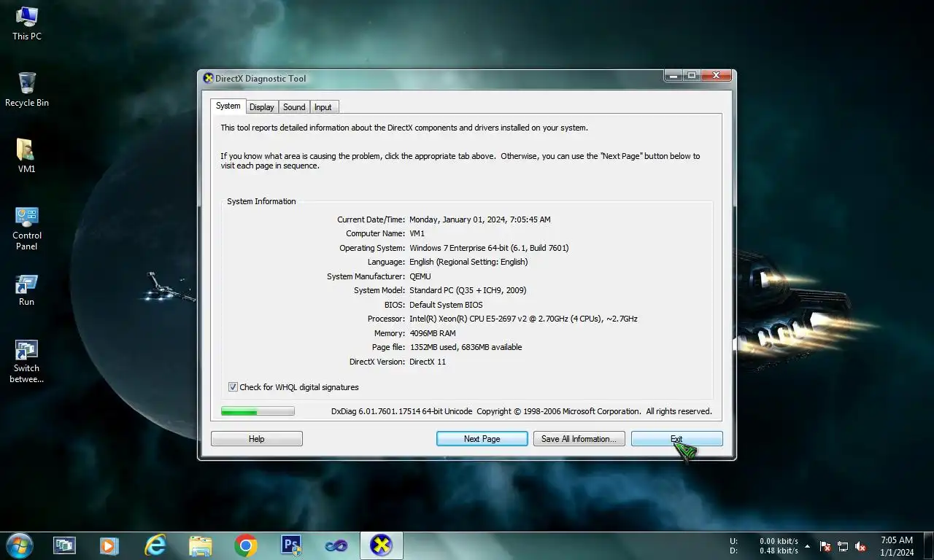Click Save All Information button

coord(579,438)
